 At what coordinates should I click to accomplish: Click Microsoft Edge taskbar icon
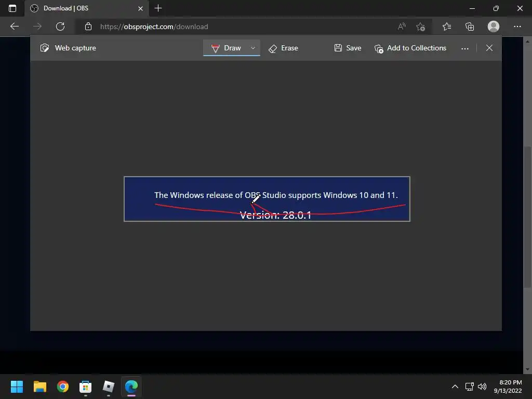point(131,387)
